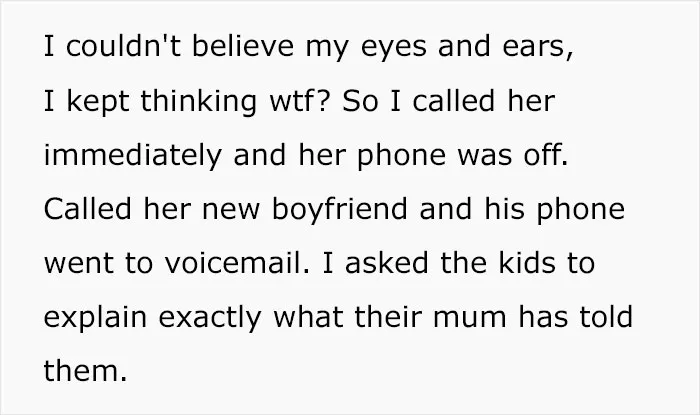Viewport: 700px width, 415px height.
Task: Click "his phone" at end of fourth line
Action: pos(554,211)
